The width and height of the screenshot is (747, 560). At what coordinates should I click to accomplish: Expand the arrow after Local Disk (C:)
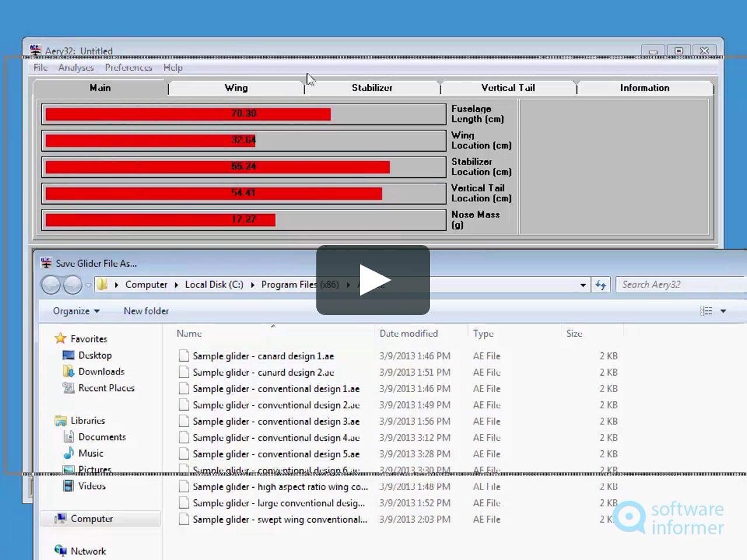click(x=253, y=285)
